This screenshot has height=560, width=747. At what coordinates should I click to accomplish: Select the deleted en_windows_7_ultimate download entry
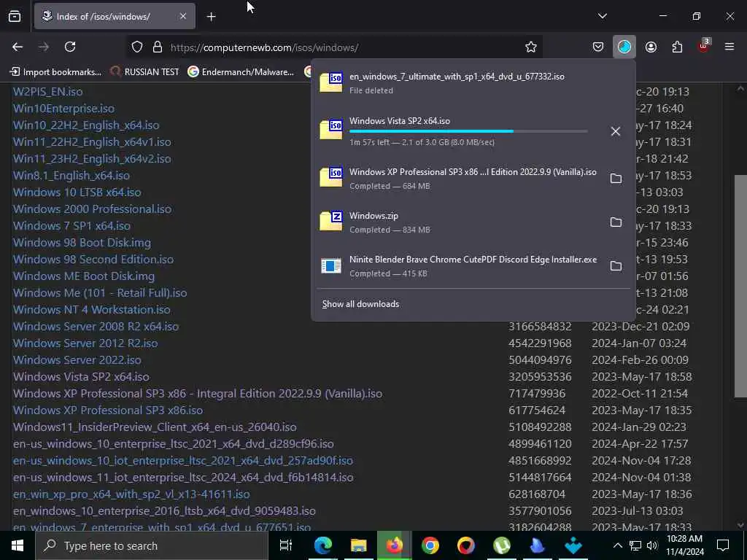(473, 83)
